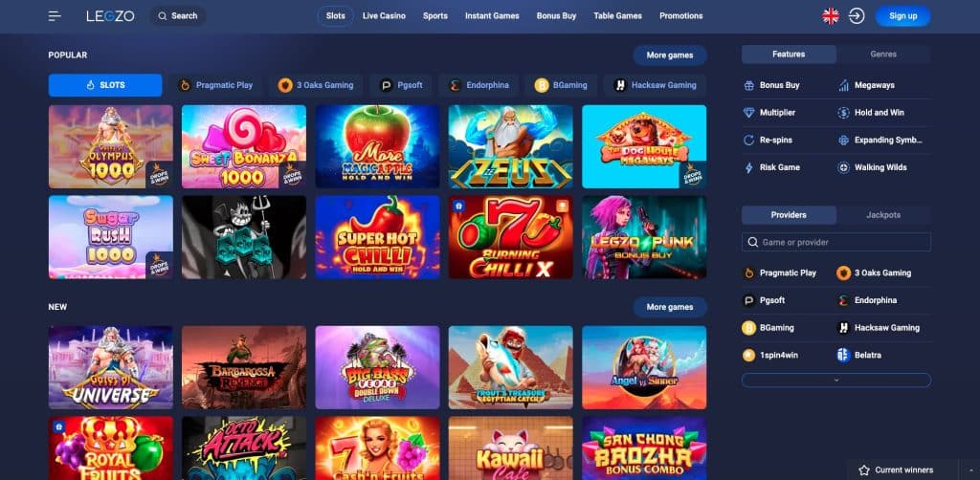This screenshot has width=980, height=480.
Task: Open the hamburger menu icon
Action: (x=55, y=16)
